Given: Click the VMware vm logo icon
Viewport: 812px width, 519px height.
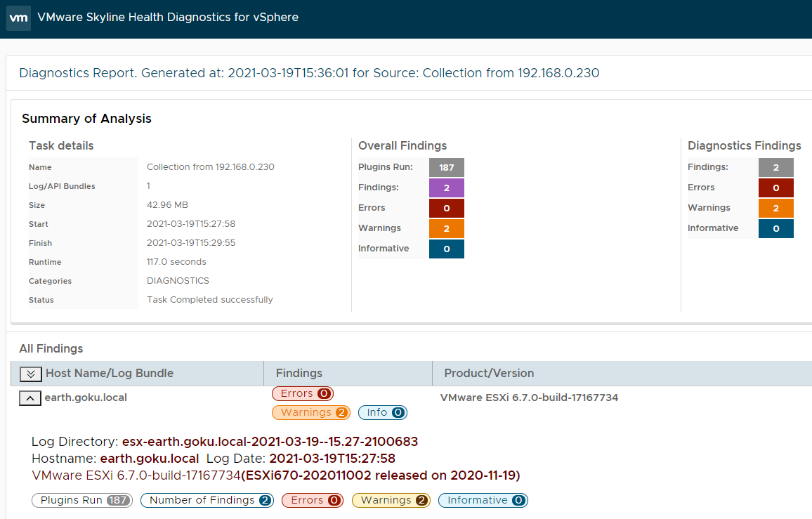Looking at the screenshot, I should coord(19,18).
